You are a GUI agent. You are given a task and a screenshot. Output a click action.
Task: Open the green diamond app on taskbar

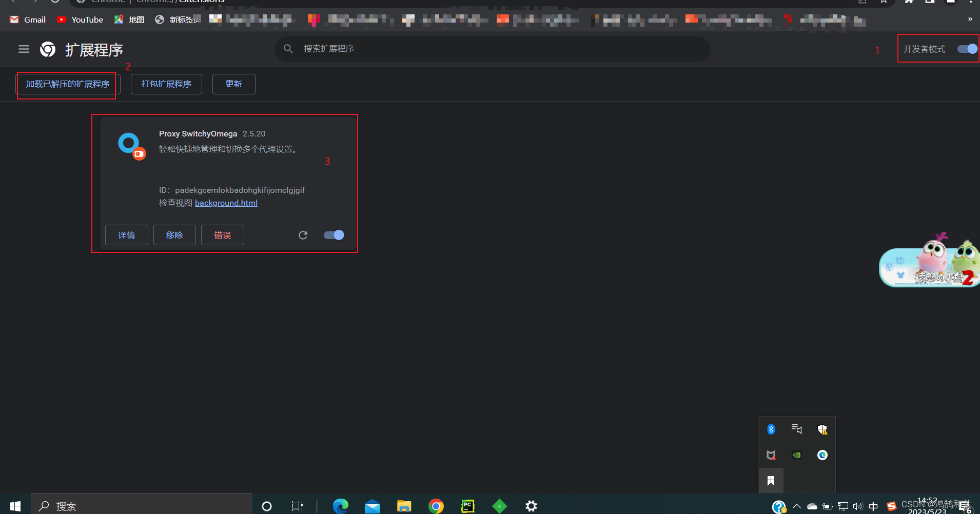click(x=500, y=506)
